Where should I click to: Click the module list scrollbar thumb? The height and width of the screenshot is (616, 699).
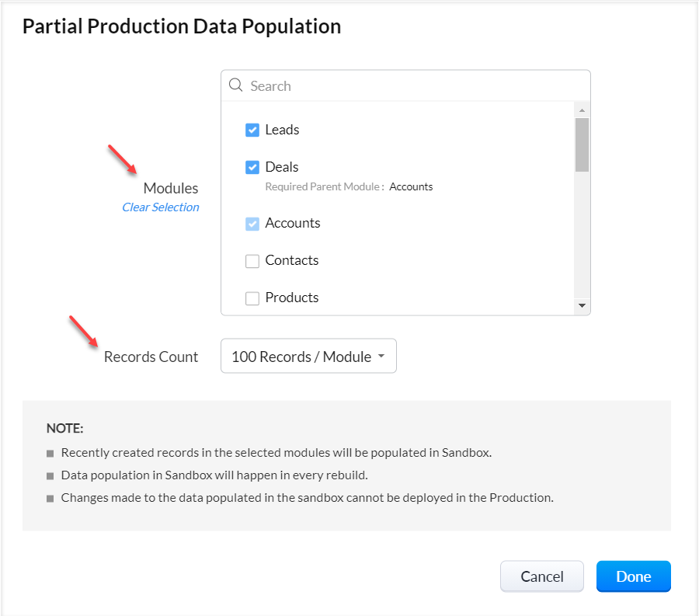(582, 144)
